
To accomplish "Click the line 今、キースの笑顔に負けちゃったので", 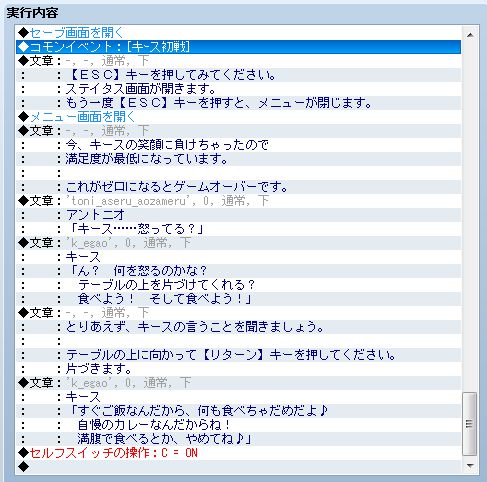I will pyautogui.click(x=238, y=145).
